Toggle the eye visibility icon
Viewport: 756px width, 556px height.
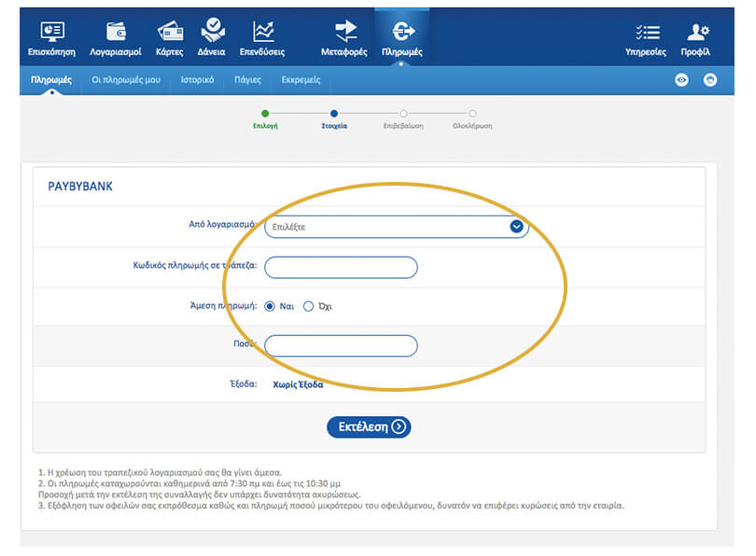681,80
